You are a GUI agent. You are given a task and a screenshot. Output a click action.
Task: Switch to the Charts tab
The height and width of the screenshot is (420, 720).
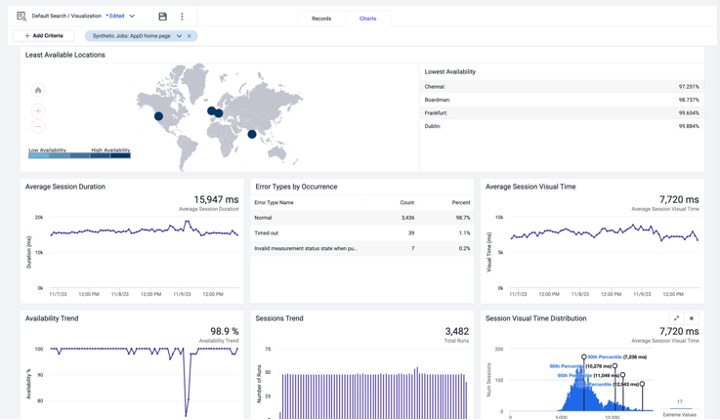pyautogui.click(x=368, y=18)
